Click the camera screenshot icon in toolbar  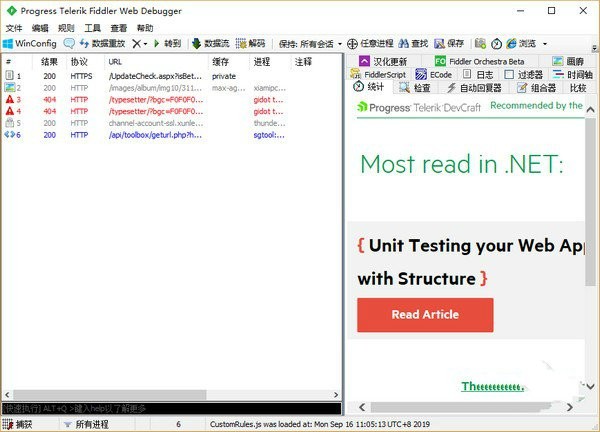coord(480,44)
